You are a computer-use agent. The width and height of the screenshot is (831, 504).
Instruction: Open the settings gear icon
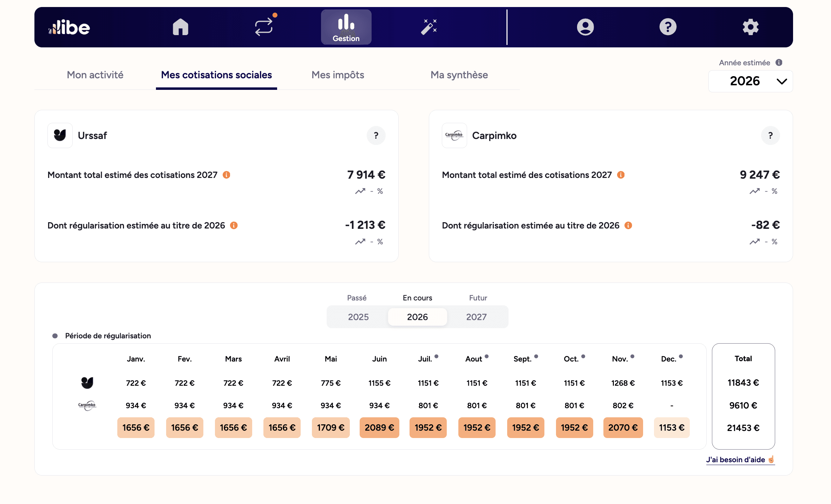[751, 27]
